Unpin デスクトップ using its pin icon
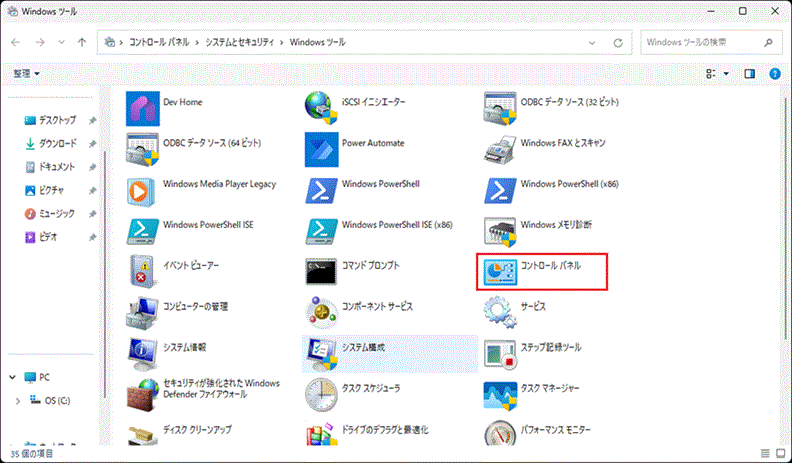The image size is (792, 463). [92, 121]
